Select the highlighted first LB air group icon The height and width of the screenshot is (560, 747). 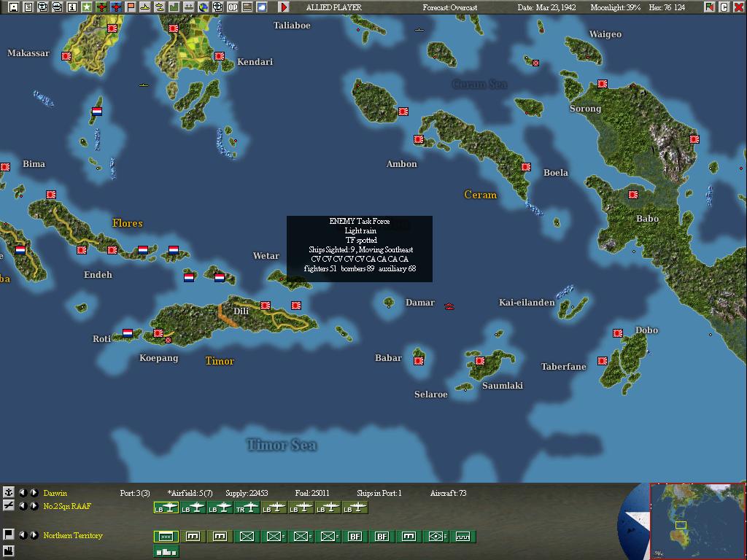[166, 508]
